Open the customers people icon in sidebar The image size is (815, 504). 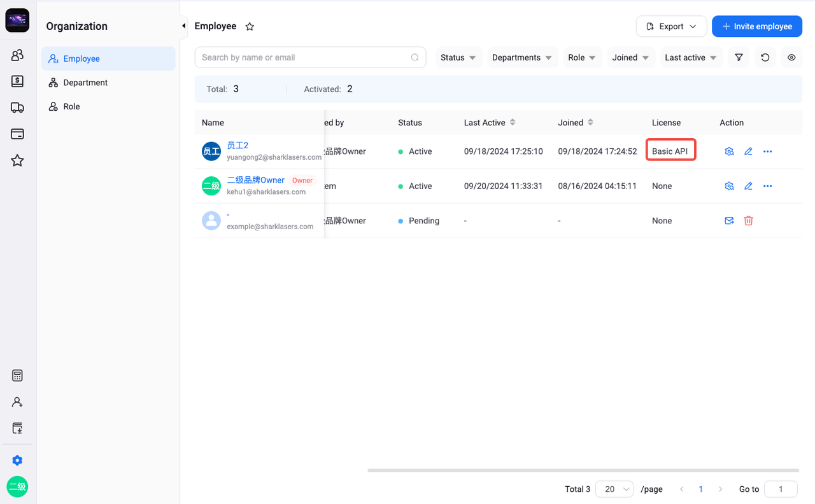(17, 55)
